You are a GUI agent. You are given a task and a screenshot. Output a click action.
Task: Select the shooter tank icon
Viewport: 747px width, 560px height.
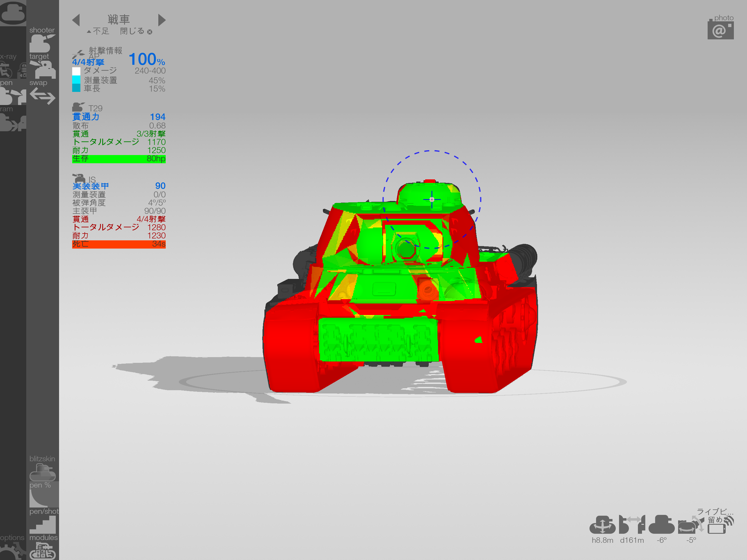[42, 43]
